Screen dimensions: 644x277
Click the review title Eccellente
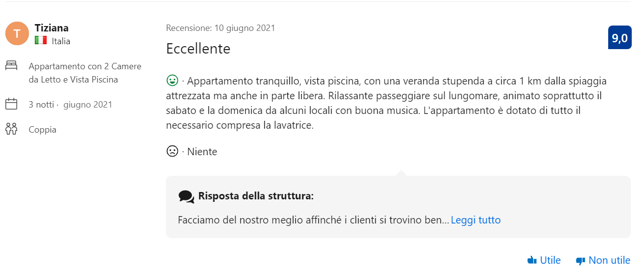(198, 49)
